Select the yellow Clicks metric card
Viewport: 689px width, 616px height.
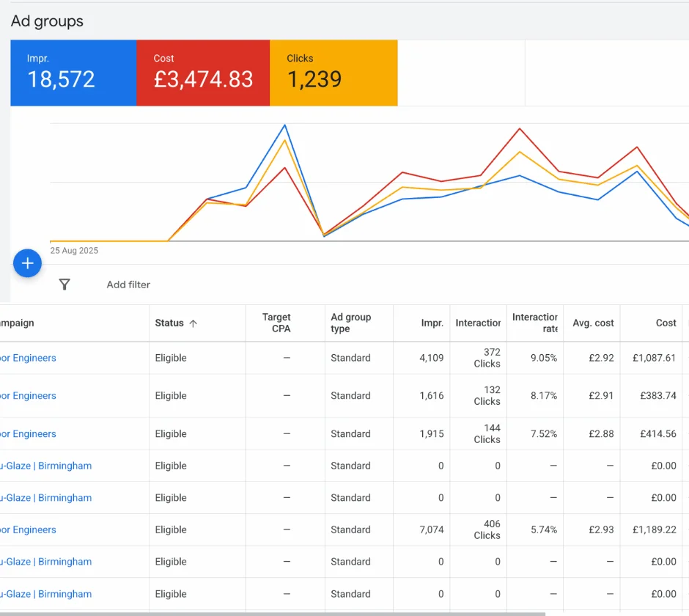tap(334, 73)
